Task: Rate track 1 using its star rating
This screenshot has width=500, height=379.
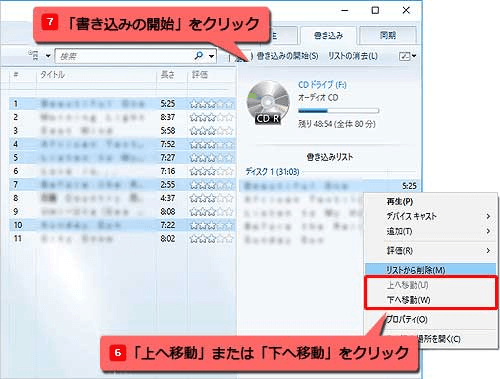Action: click(211, 104)
